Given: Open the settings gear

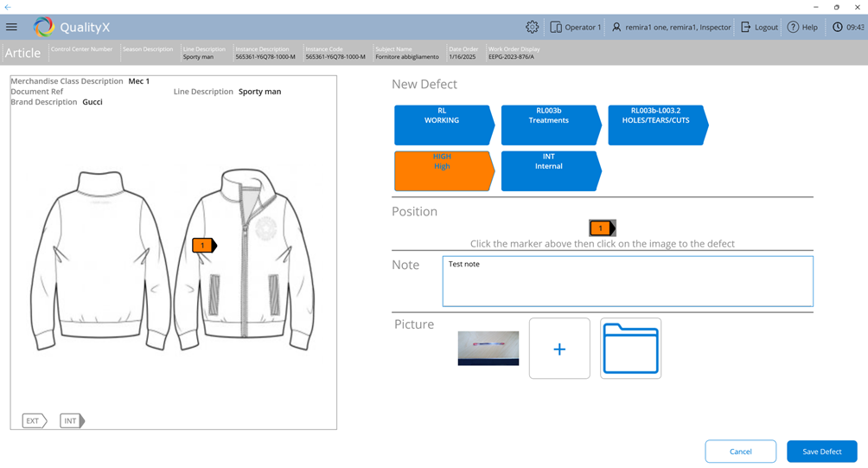Looking at the screenshot, I should click(x=532, y=27).
